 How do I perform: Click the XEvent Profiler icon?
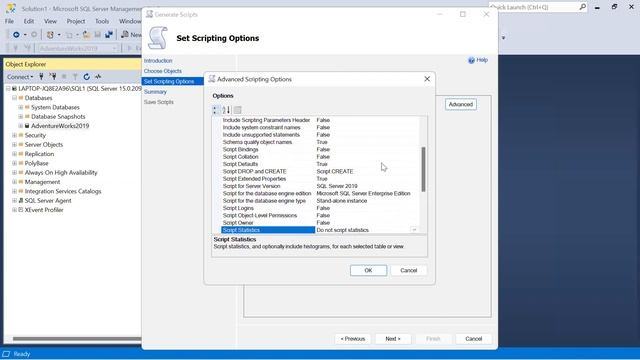(21, 210)
